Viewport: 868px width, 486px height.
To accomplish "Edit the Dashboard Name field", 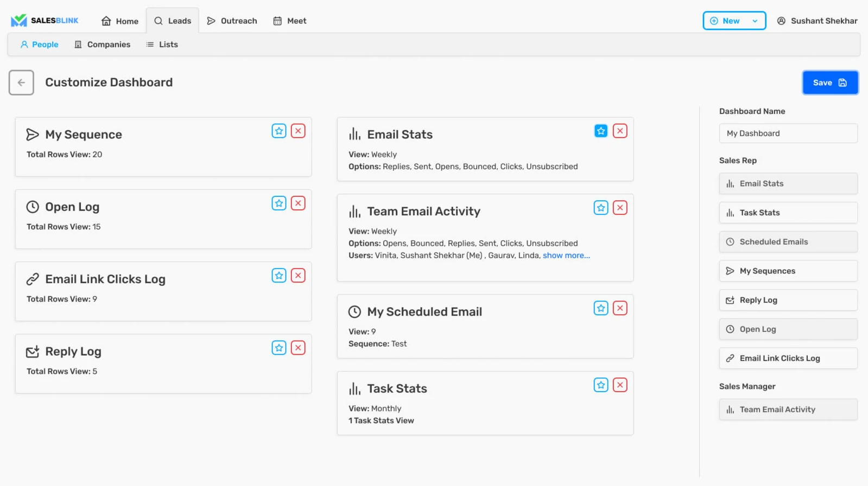I will pyautogui.click(x=788, y=133).
